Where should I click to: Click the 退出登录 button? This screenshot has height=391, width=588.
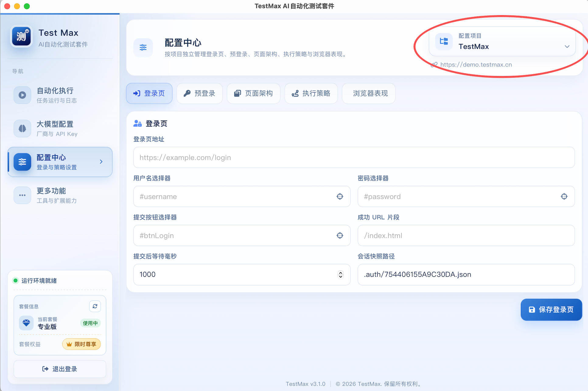click(x=60, y=369)
